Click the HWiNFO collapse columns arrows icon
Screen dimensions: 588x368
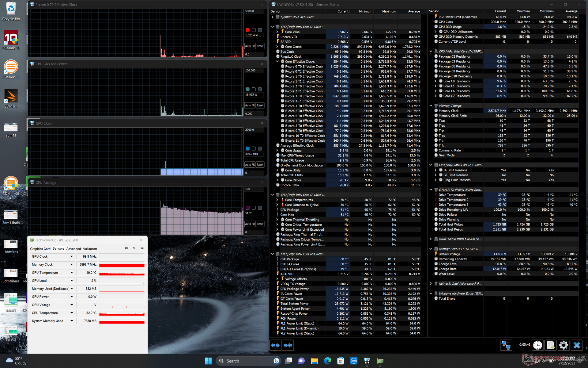tap(288, 345)
